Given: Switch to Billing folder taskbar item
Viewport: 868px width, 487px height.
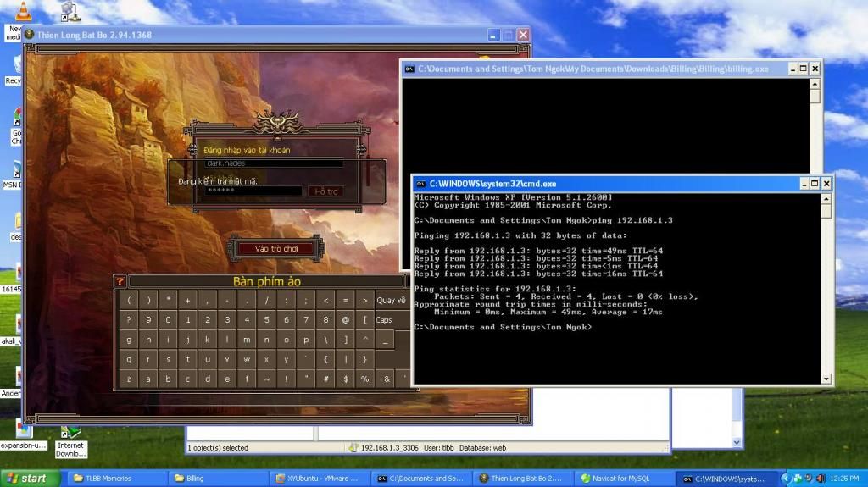Looking at the screenshot, I should click(x=218, y=479).
